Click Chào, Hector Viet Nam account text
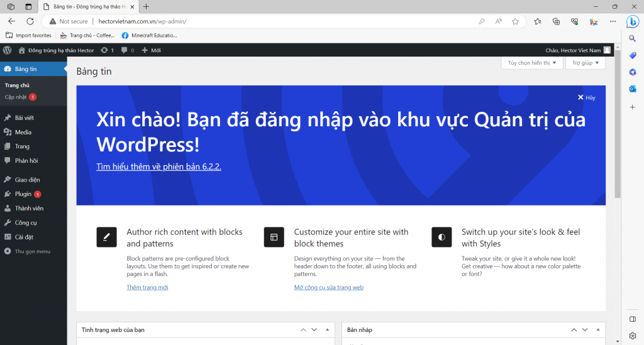The height and width of the screenshot is (345, 644). click(x=573, y=50)
